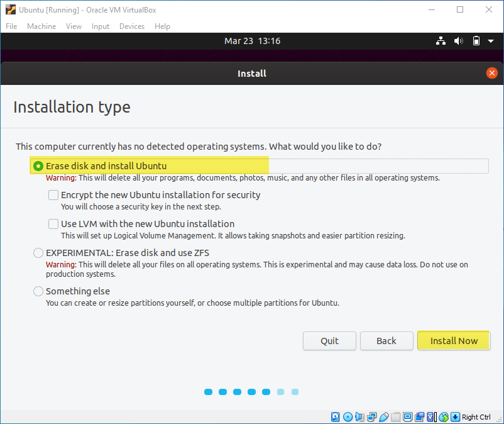Viewport: 504px width, 424px height.
Task: Click the Right Ctrl host key label
Action: pyautogui.click(x=476, y=417)
